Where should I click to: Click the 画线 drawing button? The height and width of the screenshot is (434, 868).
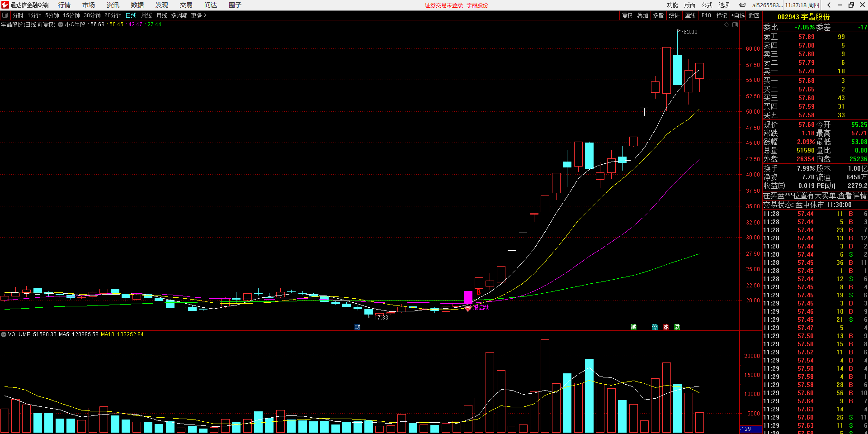coord(690,15)
